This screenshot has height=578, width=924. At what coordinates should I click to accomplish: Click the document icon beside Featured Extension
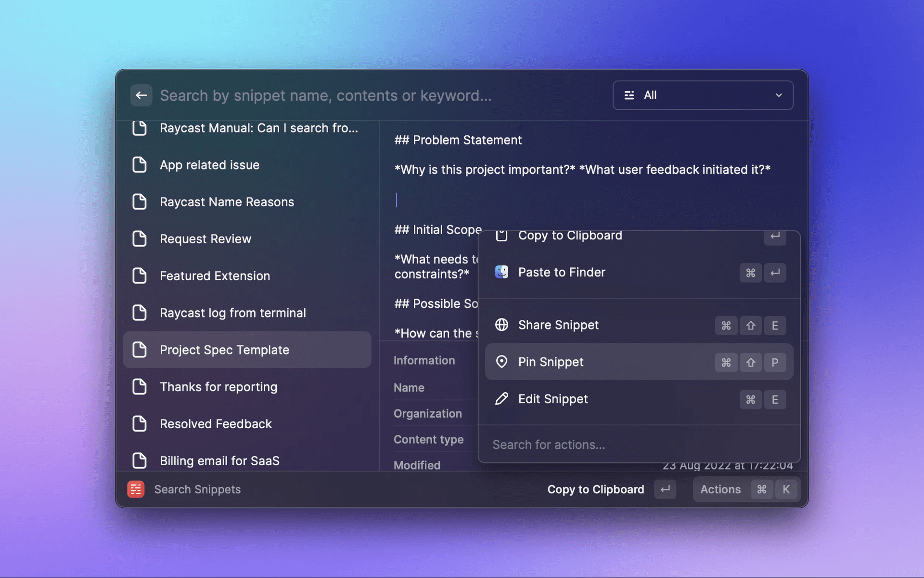point(140,276)
